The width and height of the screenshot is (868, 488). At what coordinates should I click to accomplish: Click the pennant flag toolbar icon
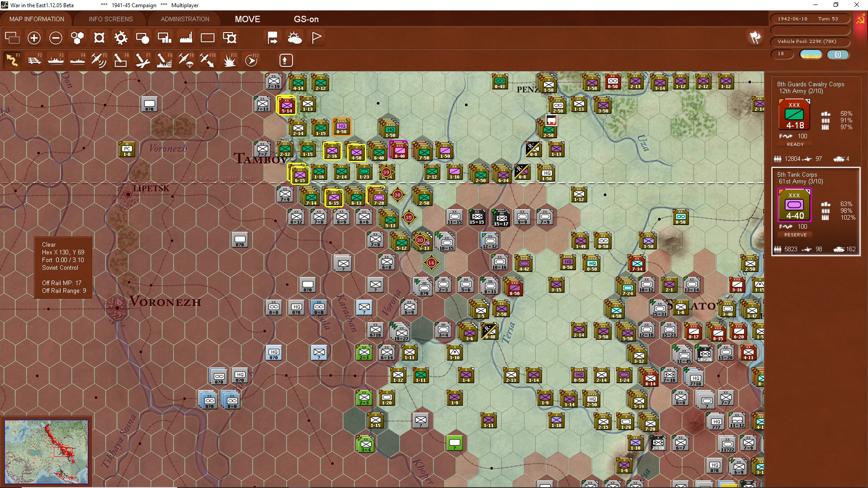316,38
